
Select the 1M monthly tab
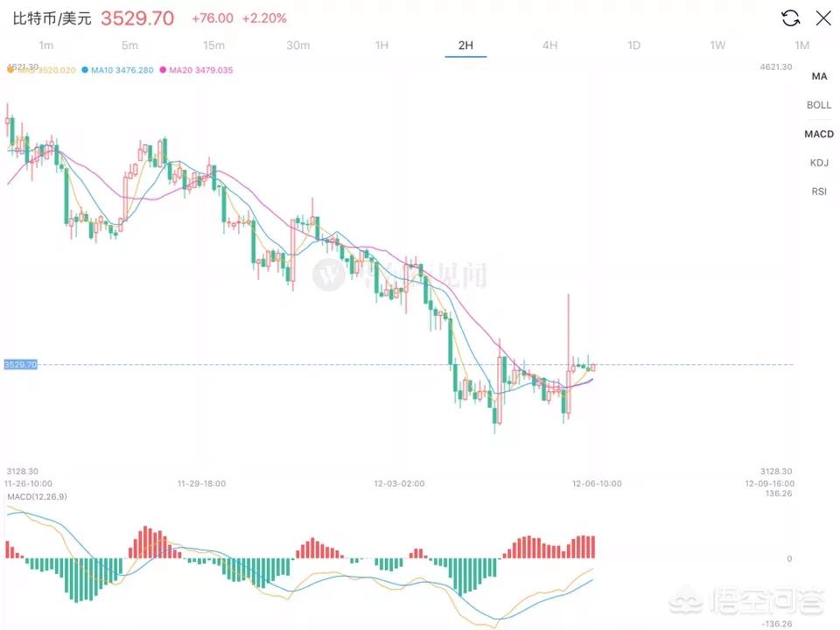[801, 45]
